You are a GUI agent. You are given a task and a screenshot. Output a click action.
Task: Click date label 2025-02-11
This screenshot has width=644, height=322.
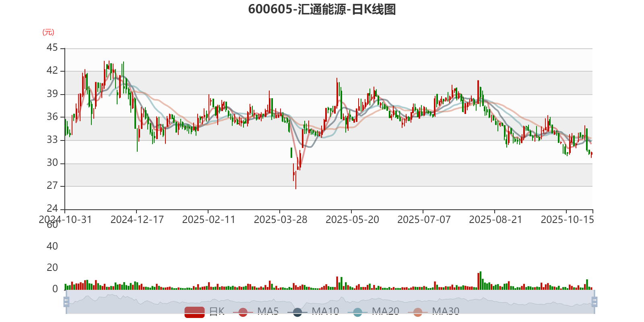pyautogui.click(x=208, y=219)
